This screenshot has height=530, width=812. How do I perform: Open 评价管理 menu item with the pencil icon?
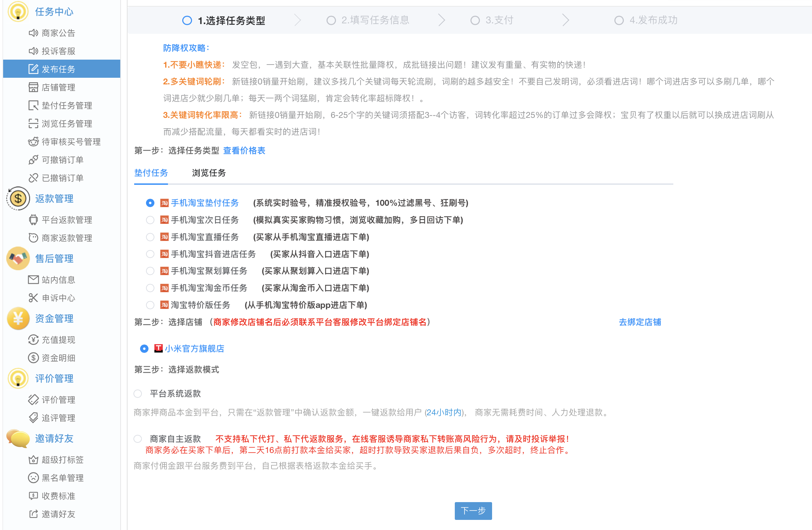62,400
